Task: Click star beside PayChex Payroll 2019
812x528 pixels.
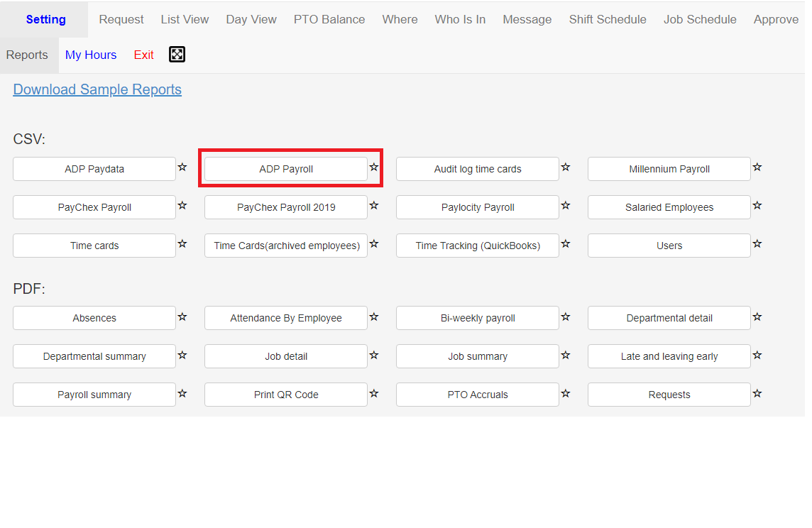Action: tap(374, 206)
